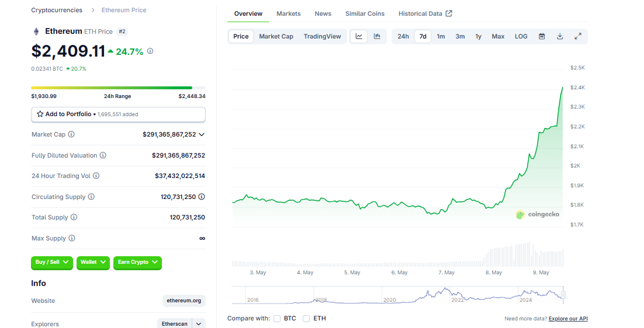The image size is (644, 328).
Task: Show 24 Hour Trading Vol info icon
Action: click(x=96, y=176)
